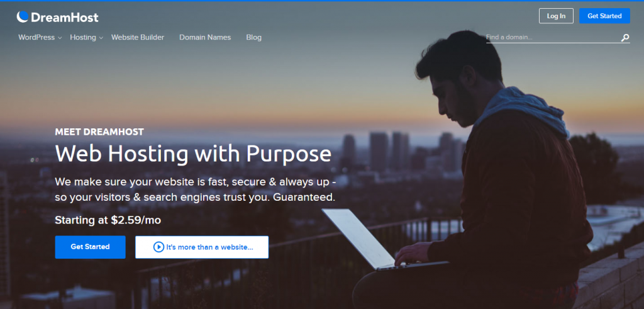The height and width of the screenshot is (309, 644).
Task: Click the circular play icon
Action: (x=158, y=247)
